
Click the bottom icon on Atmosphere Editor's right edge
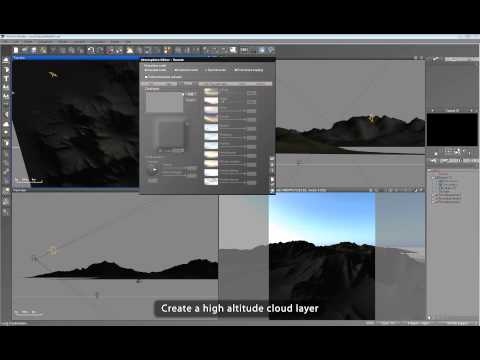coord(272,191)
